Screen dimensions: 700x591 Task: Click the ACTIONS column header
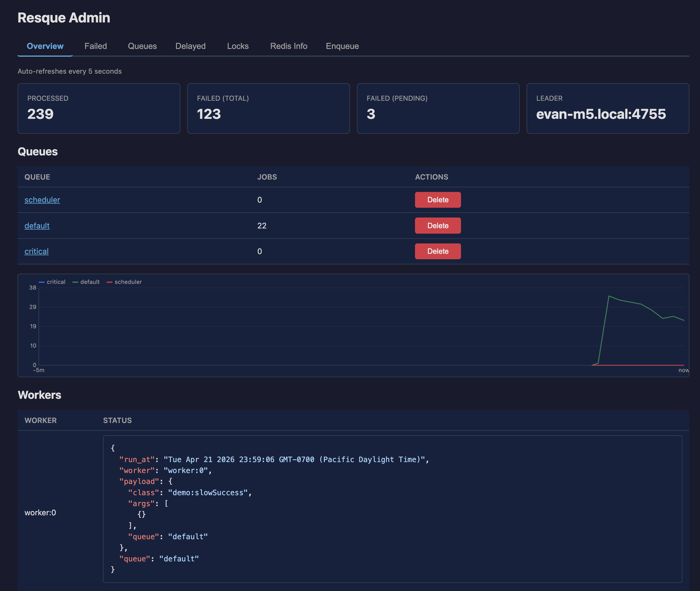(431, 177)
